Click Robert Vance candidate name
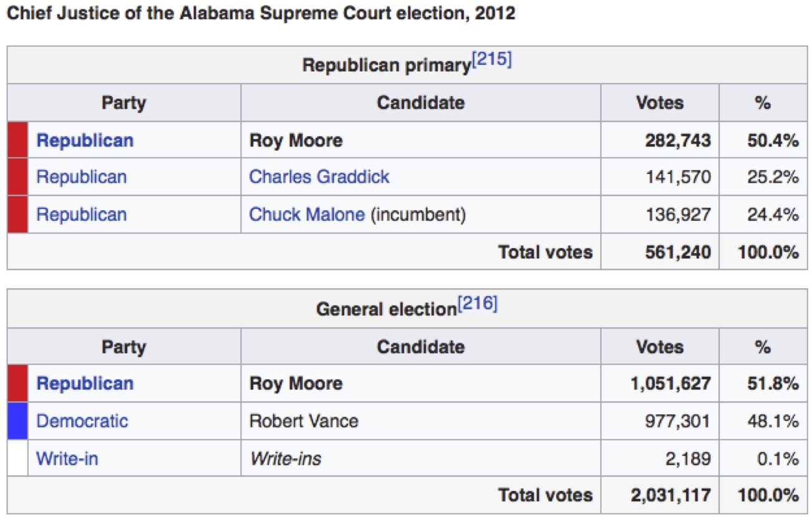 pos(304,421)
